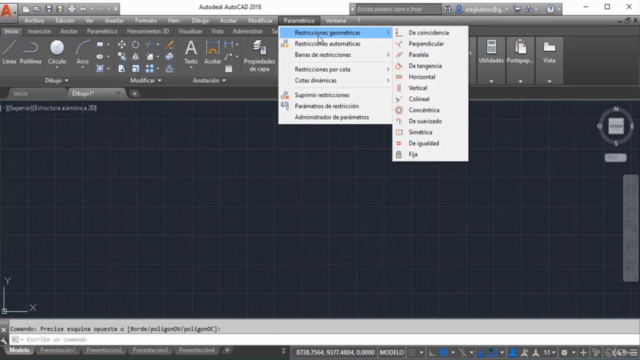Viewport: 640px width, 360px height.
Task: Open the help question mark icon
Action: click(550, 9)
